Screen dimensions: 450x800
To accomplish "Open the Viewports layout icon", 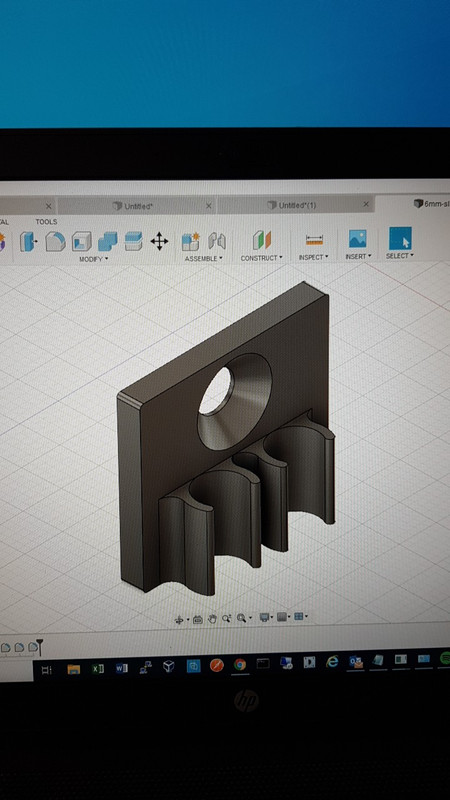I will (x=299, y=616).
